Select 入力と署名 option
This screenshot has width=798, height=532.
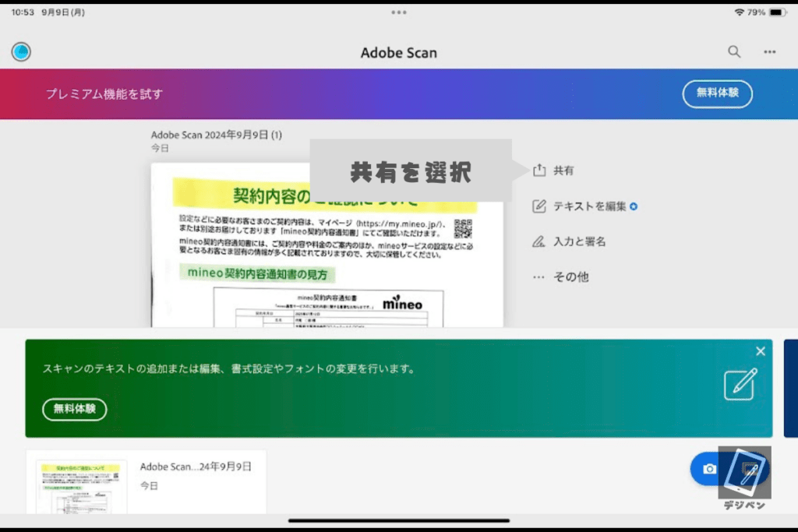[579, 241]
